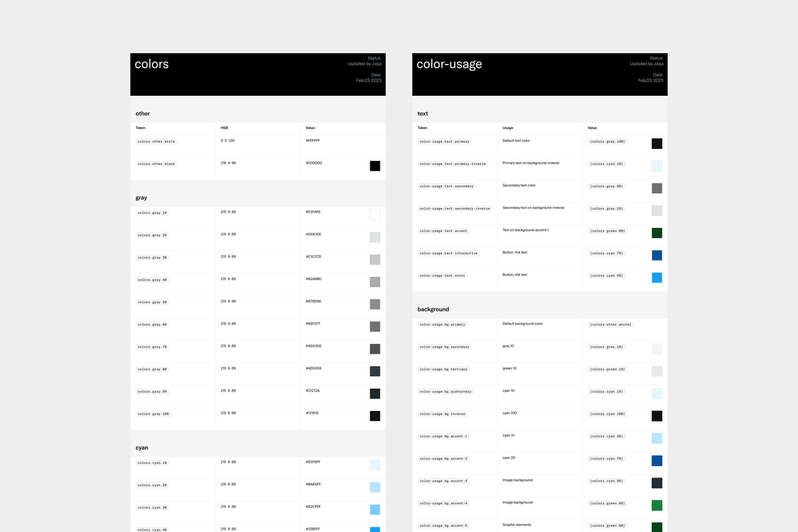Select the color-usage.bg.inverse token label
The width and height of the screenshot is (798, 532).
442,414
